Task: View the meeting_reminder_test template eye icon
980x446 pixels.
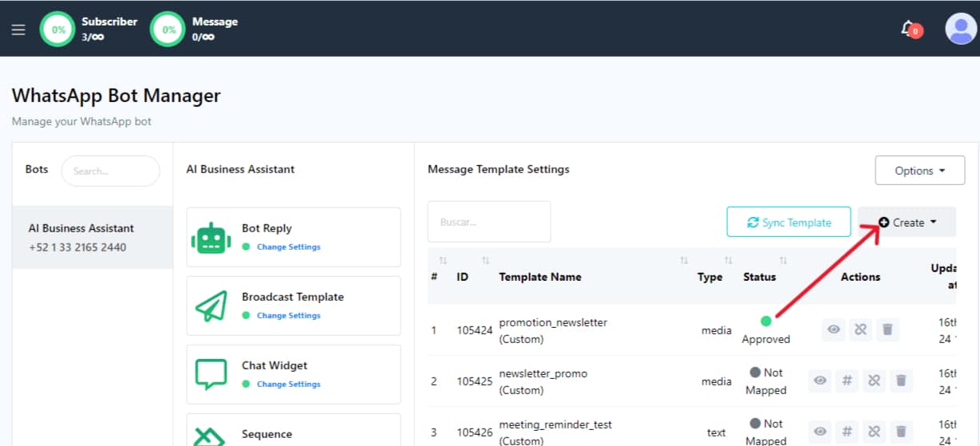Action: point(820,432)
